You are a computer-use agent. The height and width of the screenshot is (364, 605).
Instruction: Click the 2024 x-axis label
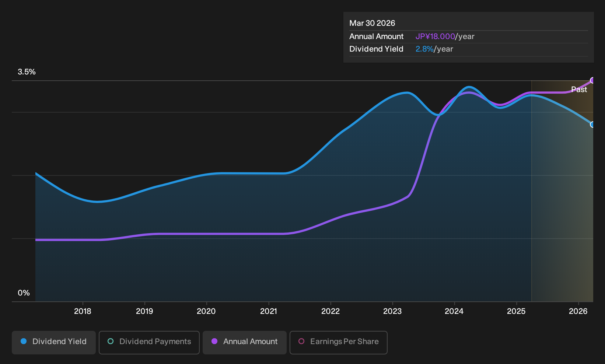pos(454,311)
